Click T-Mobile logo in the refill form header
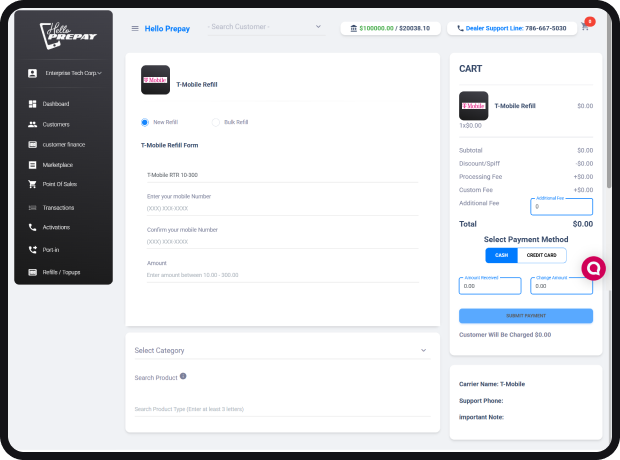620x460 pixels. (155, 80)
